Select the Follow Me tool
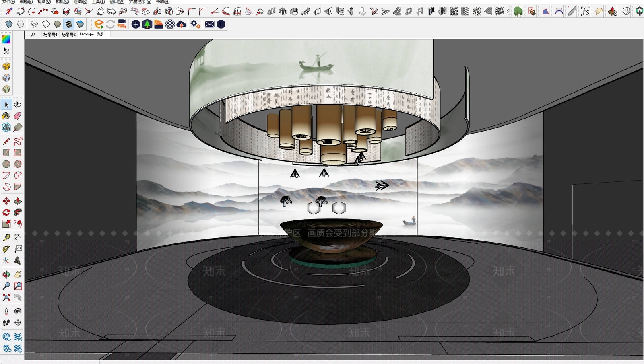Viewport: 644px width, 364px height. 18,212
